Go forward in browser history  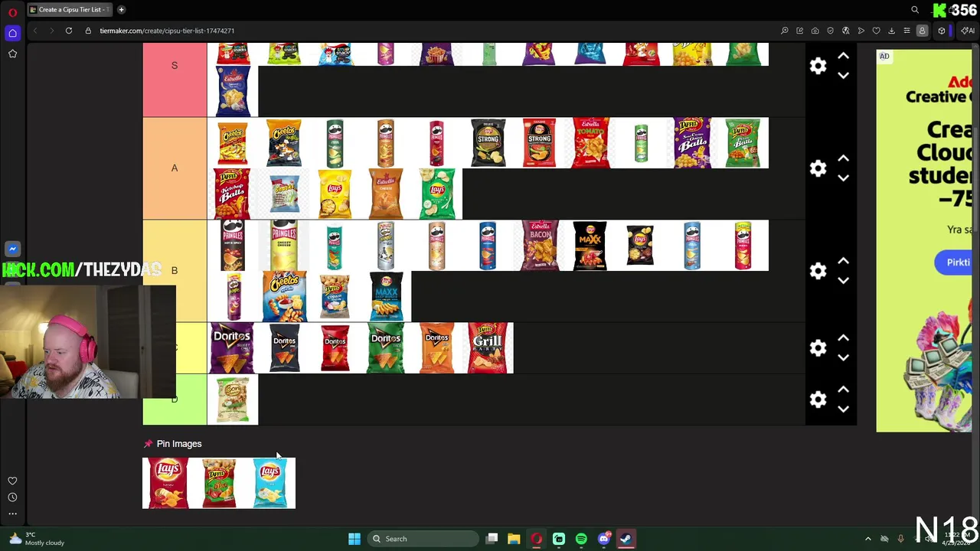[51, 31]
